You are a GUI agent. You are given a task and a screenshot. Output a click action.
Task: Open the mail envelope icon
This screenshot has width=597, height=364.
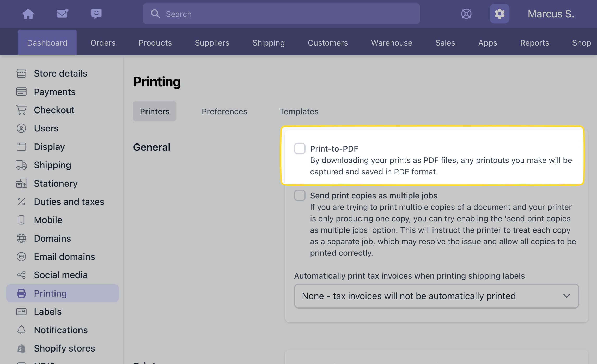click(62, 14)
